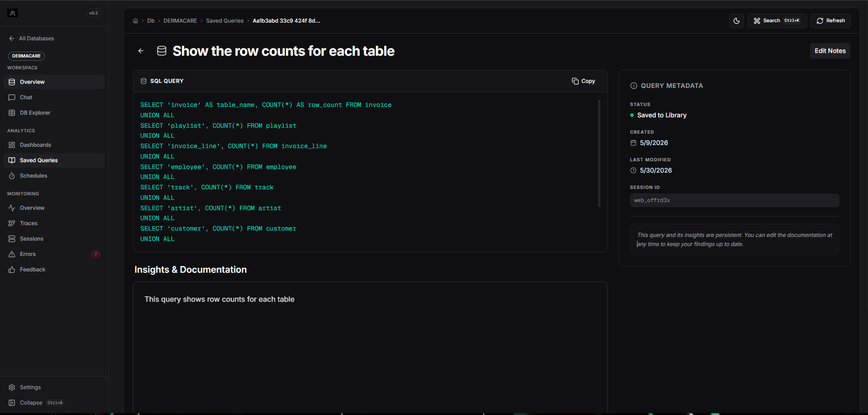The height and width of the screenshot is (415, 868).
Task: Go back to All Databases
Action: tap(31, 39)
